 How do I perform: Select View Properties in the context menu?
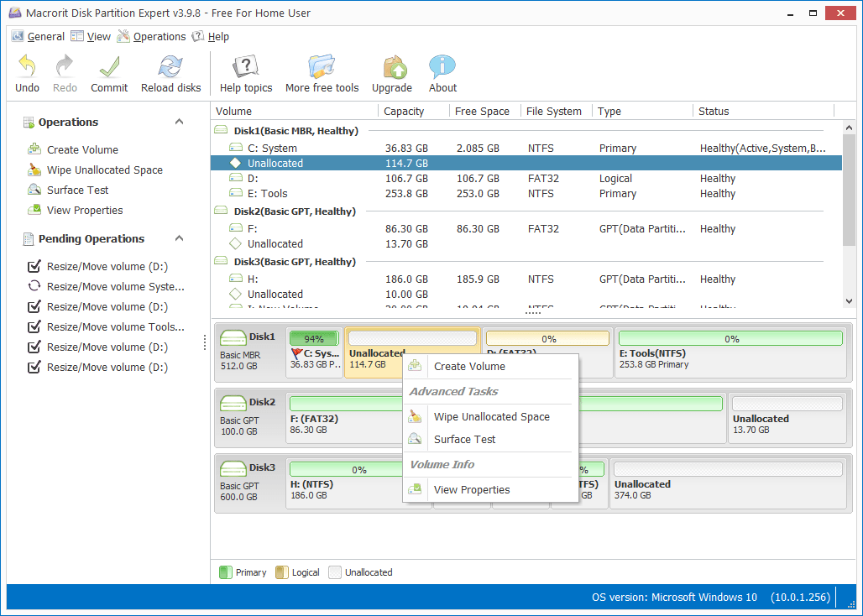click(473, 489)
